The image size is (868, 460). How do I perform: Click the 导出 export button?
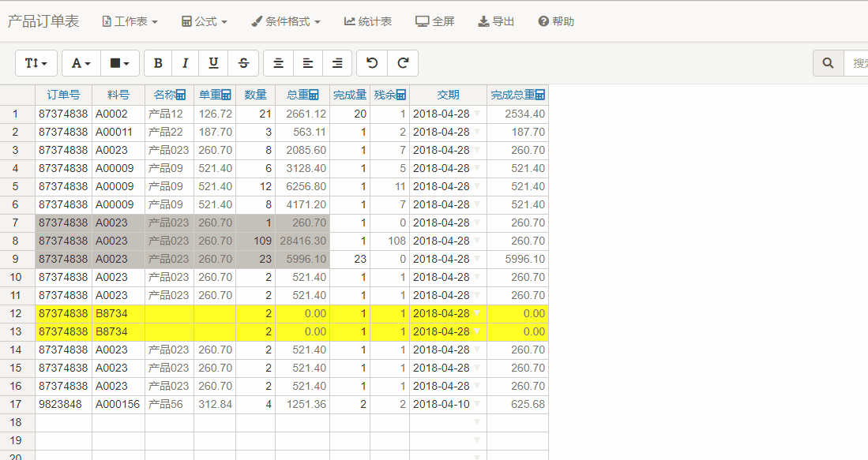click(496, 21)
